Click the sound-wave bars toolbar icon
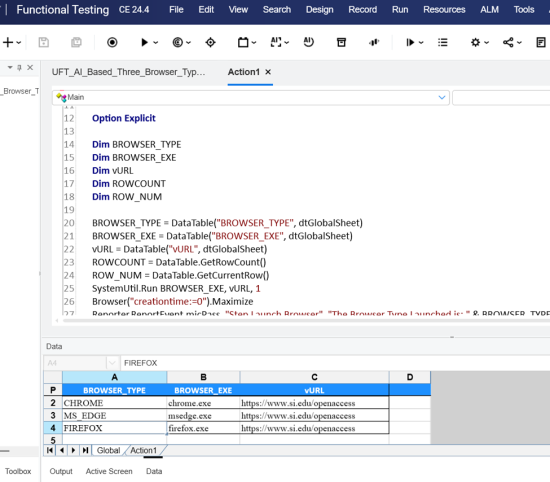550x482 pixels. [x=374, y=42]
